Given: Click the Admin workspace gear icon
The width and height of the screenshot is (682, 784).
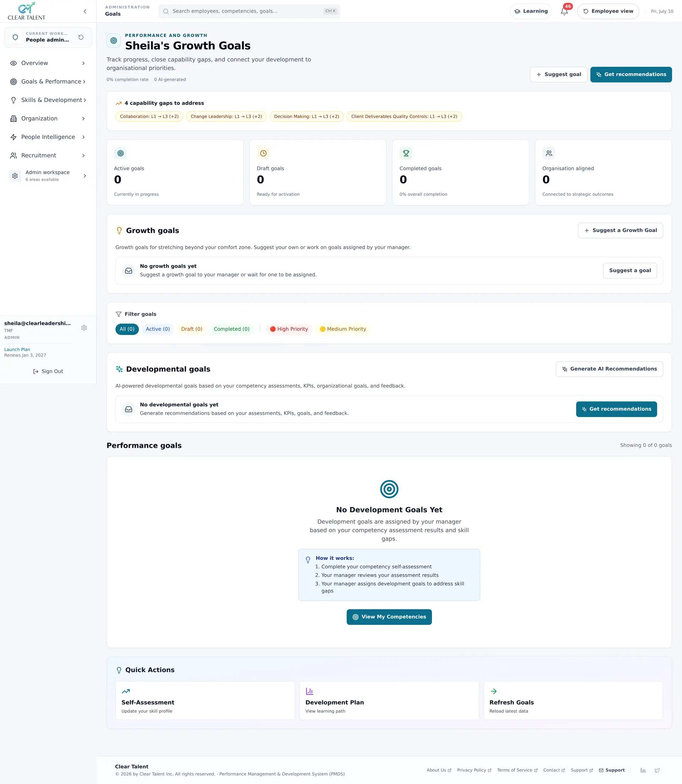Looking at the screenshot, I should point(15,176).
